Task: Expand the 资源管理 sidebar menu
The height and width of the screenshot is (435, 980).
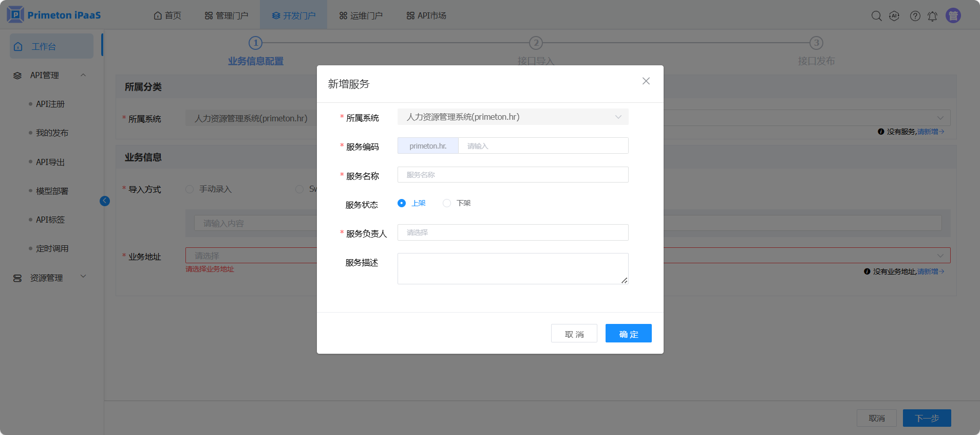Action: tap(83, 277)
